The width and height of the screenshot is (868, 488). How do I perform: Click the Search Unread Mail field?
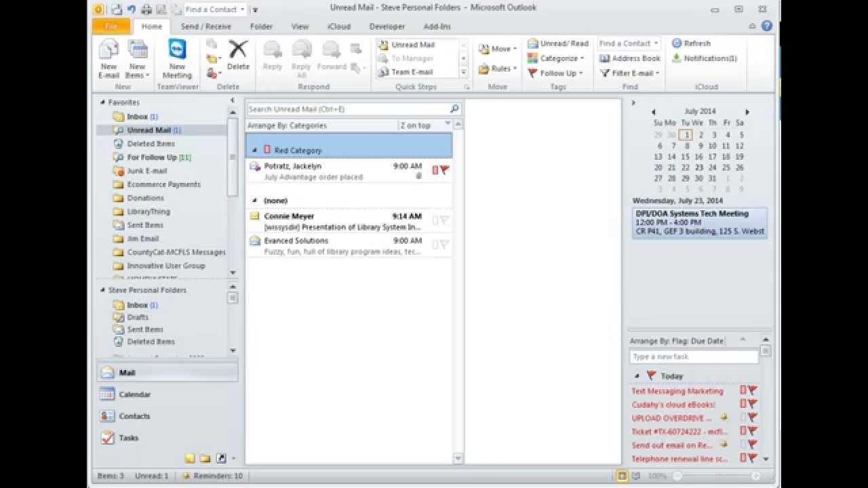pyautogui.click(x=347, y=108)
